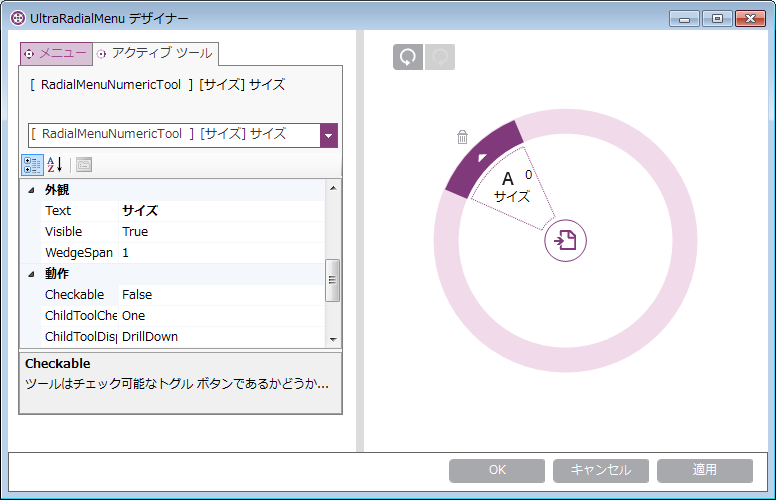Viewport: 776px width, 500px height.
Task: Click the undo arrow button
Action: pyautogui.click(x=408, y=57)
